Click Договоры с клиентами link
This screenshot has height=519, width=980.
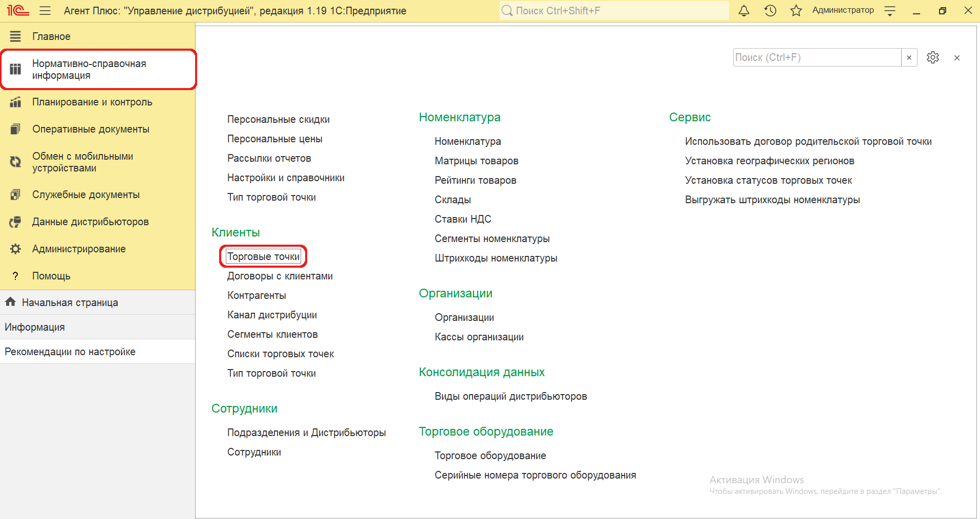280,276
